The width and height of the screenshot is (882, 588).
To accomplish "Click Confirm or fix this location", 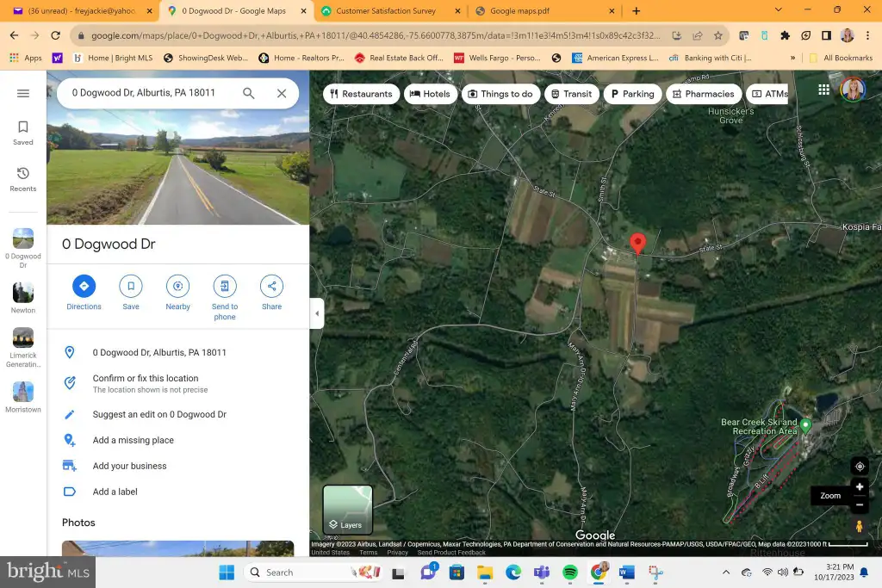I will click(x=177, y=383).
